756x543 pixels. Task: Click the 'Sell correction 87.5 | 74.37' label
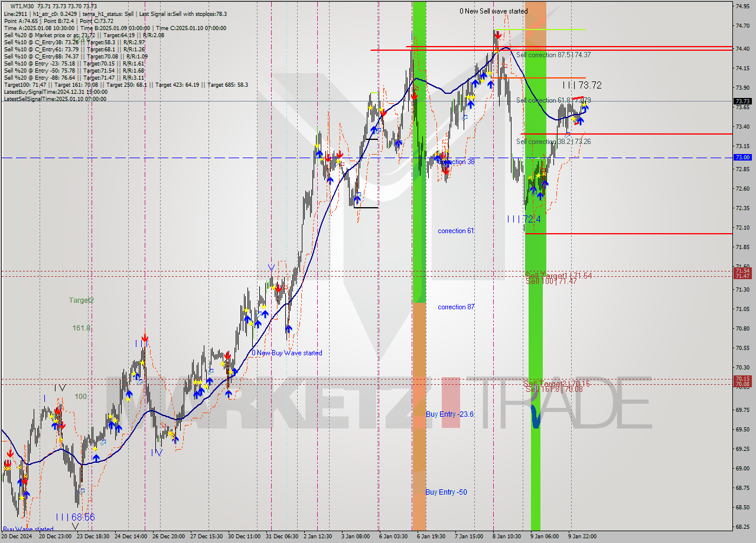[553, 55]
